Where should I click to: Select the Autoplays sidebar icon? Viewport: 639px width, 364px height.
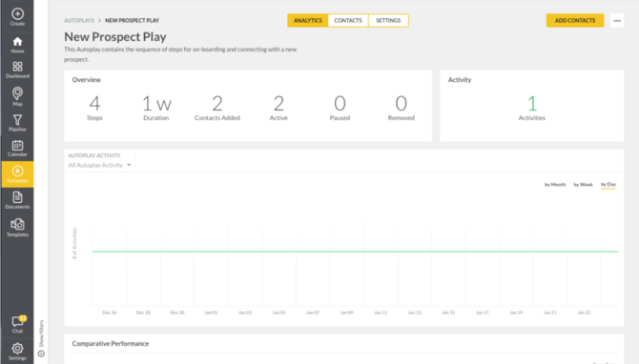point(17,174)
